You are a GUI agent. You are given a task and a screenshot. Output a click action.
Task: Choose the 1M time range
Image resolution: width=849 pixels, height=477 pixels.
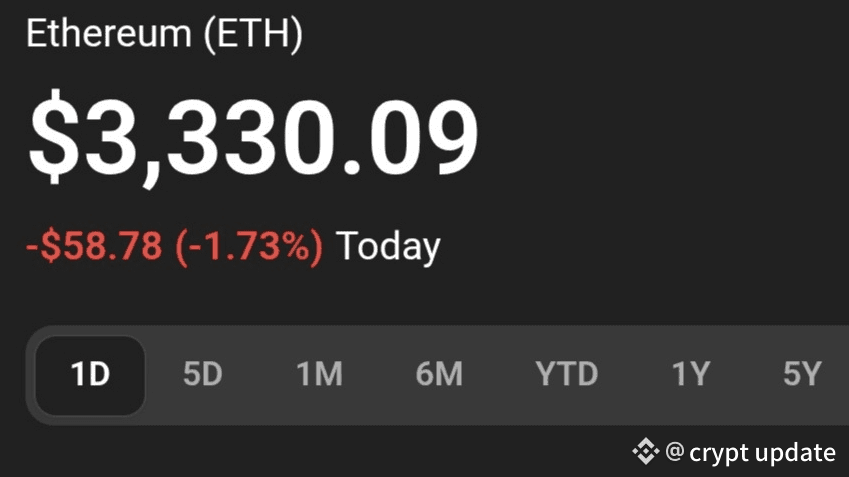[x=319, y=375]
